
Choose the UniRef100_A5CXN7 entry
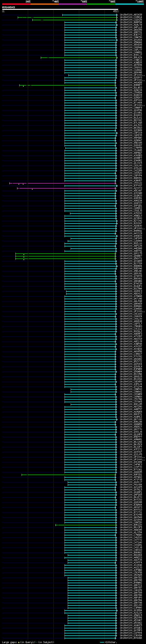tap(131, 191)
